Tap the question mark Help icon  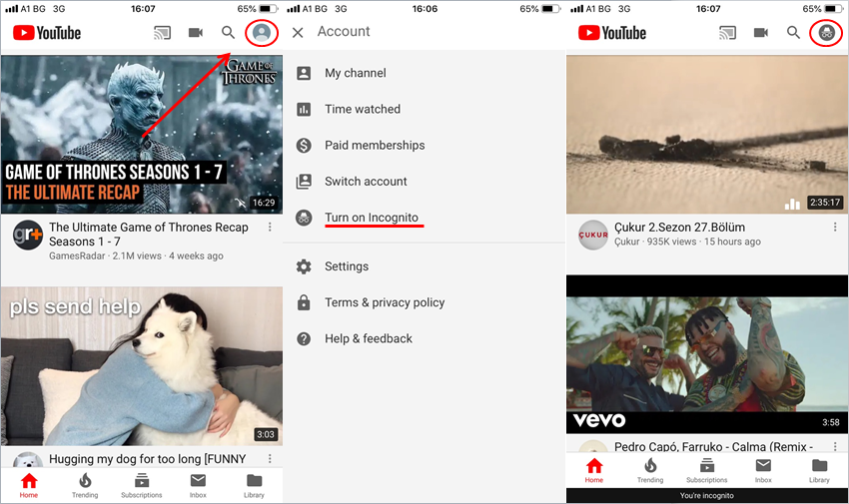coord(304,339)
